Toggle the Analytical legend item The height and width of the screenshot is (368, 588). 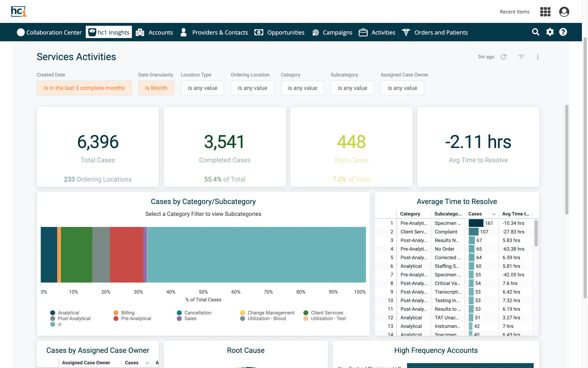[x=65, y=313]
